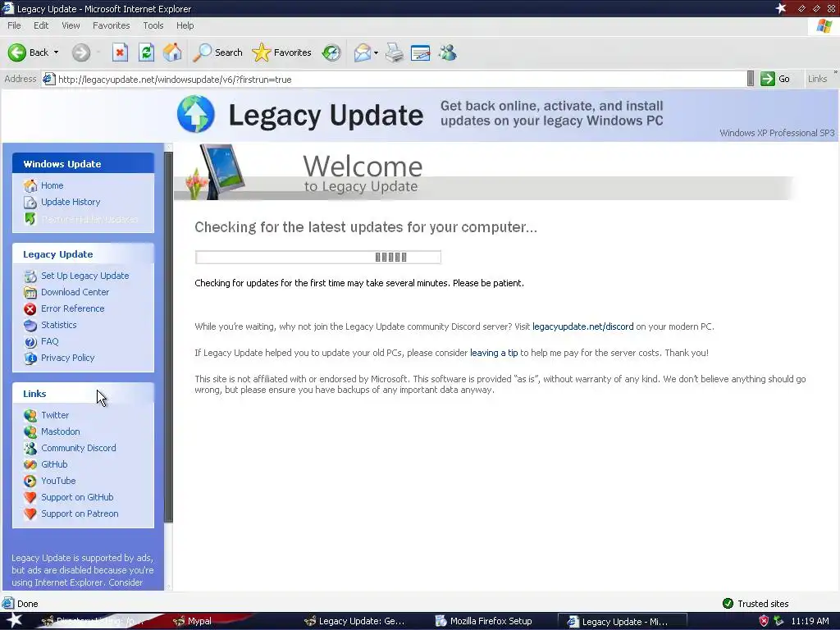Click the Start star button on the taskbar
840x630 pixels.
click(x=13, y=620)
